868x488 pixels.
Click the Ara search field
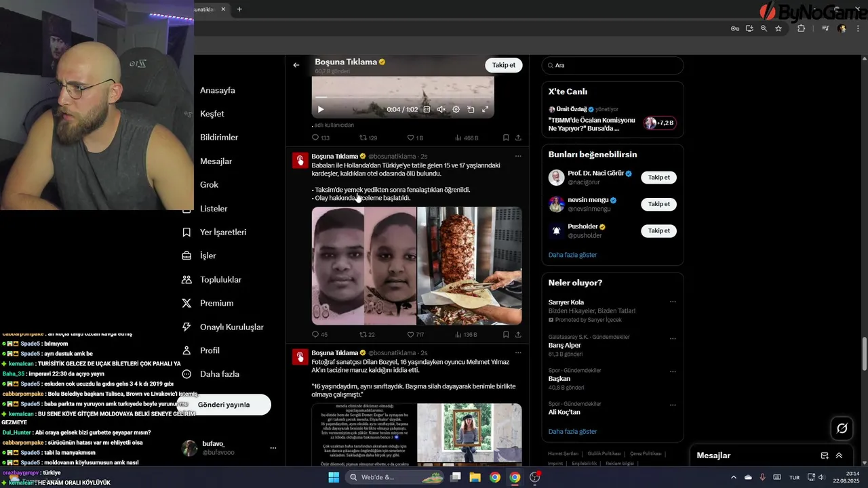pyautogui.click(x=612, y=65)
